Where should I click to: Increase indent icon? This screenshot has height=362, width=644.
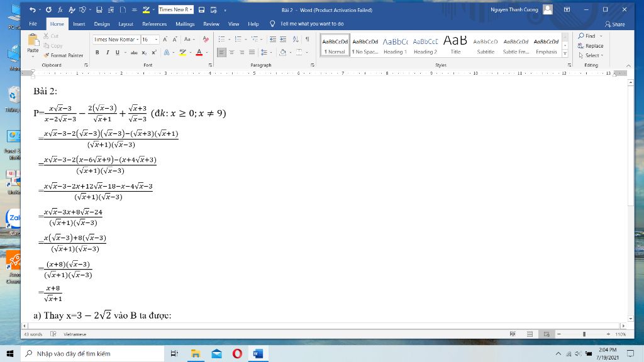(x=283, y=40)
